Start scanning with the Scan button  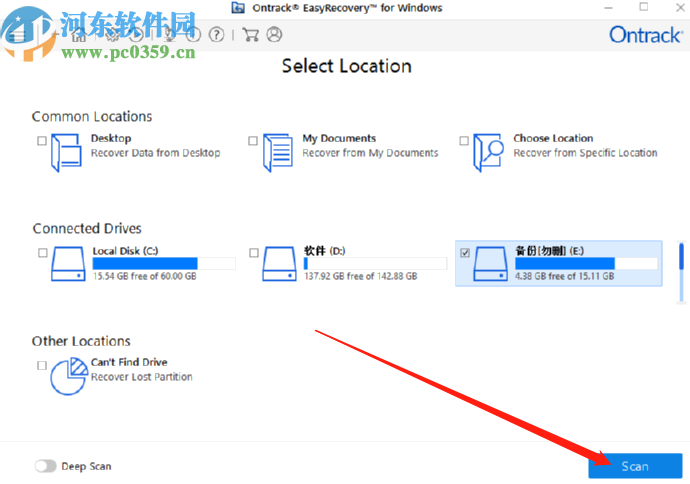(x=635, y=466)
